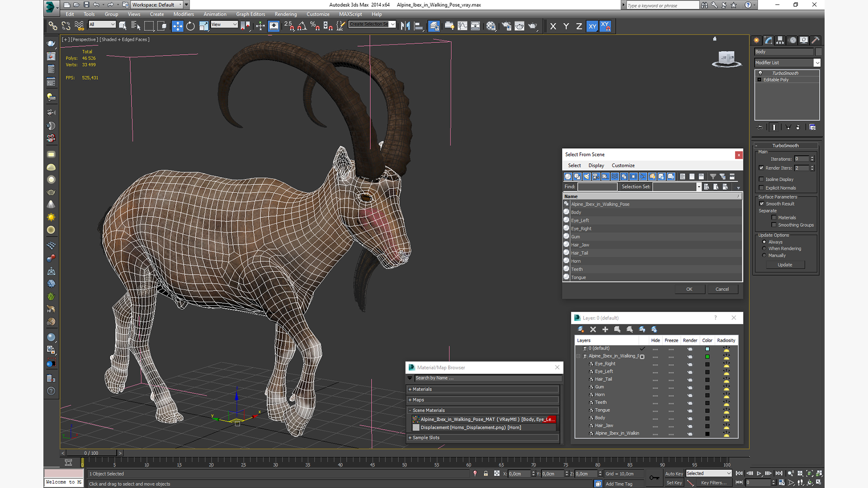This screenshot has width=868, height=488.
Task: Toggle the Angle Snap icon
Action: click(x=302, y=26)
